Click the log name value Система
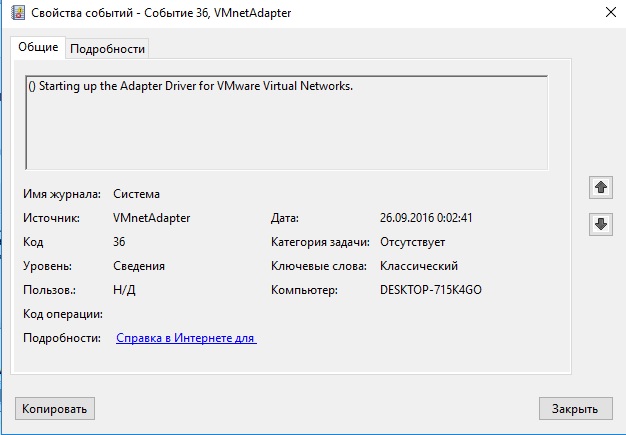 136,194
